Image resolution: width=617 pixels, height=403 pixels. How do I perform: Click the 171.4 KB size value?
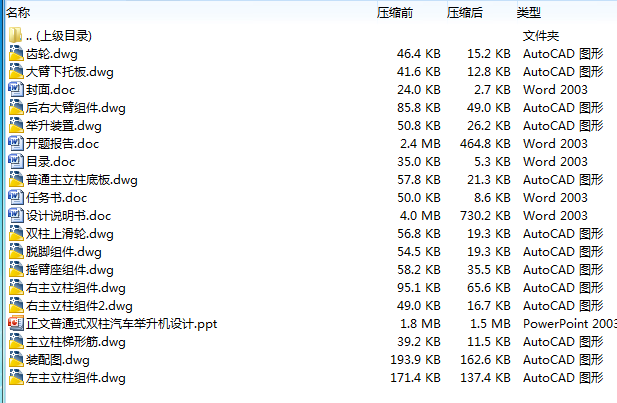coord(416,378)
